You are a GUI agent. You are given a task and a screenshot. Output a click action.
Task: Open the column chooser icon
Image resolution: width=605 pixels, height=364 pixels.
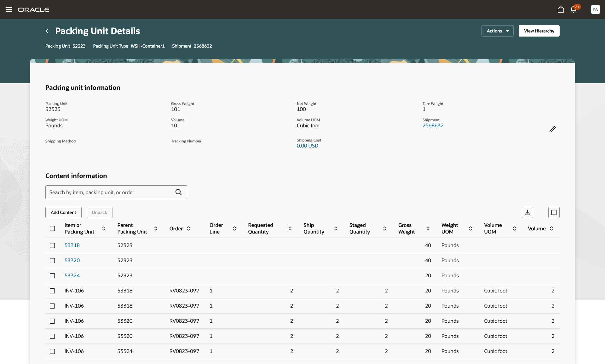pos(554,212)
